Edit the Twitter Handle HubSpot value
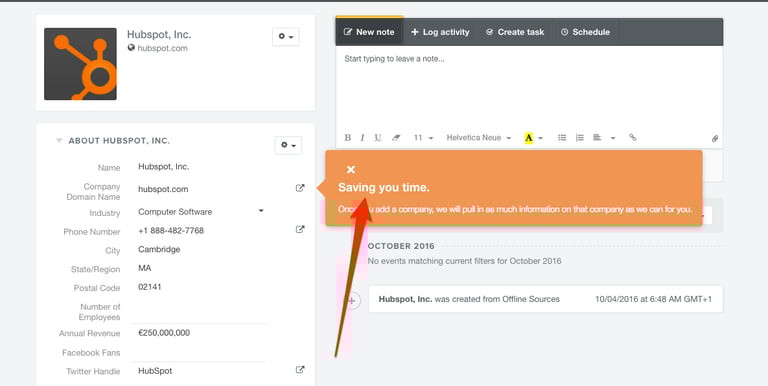768x386 pixels. click(x=155, y=371)
